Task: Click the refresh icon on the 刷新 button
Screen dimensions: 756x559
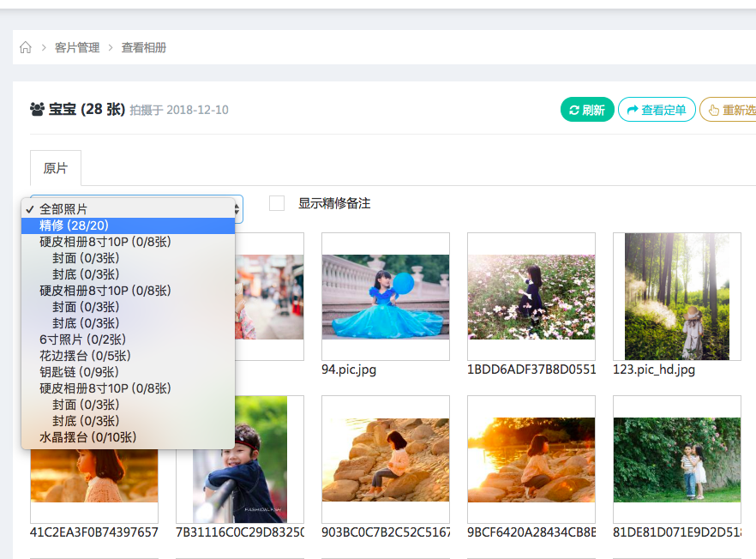Action: [574, 109]
